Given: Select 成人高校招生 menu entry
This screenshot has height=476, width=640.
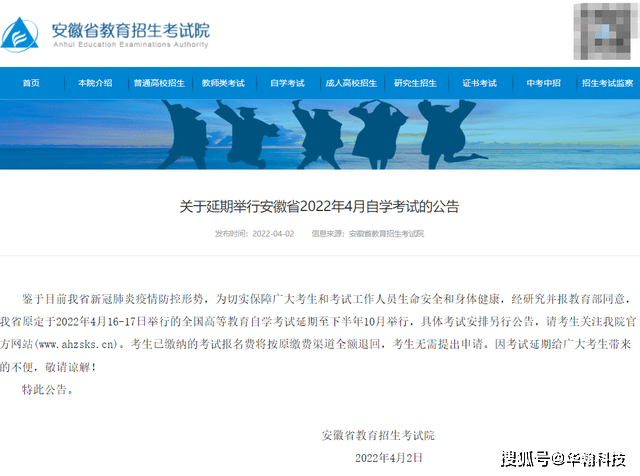Looking at the screenshot, I should [x=351, y=83].
